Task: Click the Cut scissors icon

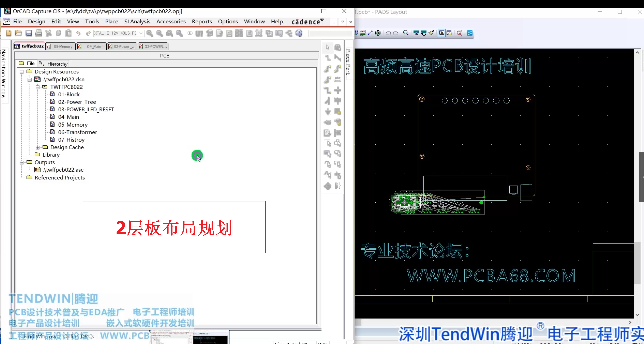Action: (x=49, y=33)
